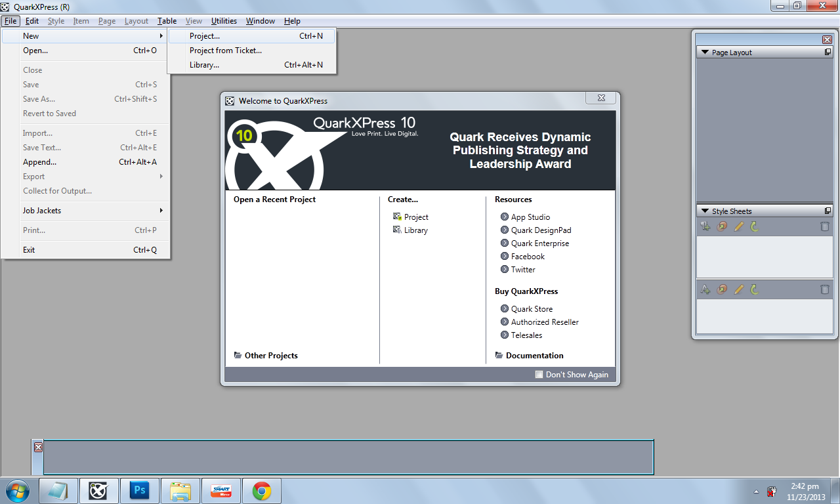Enable the Don't Show Again checkbox

tap(538, 374)
